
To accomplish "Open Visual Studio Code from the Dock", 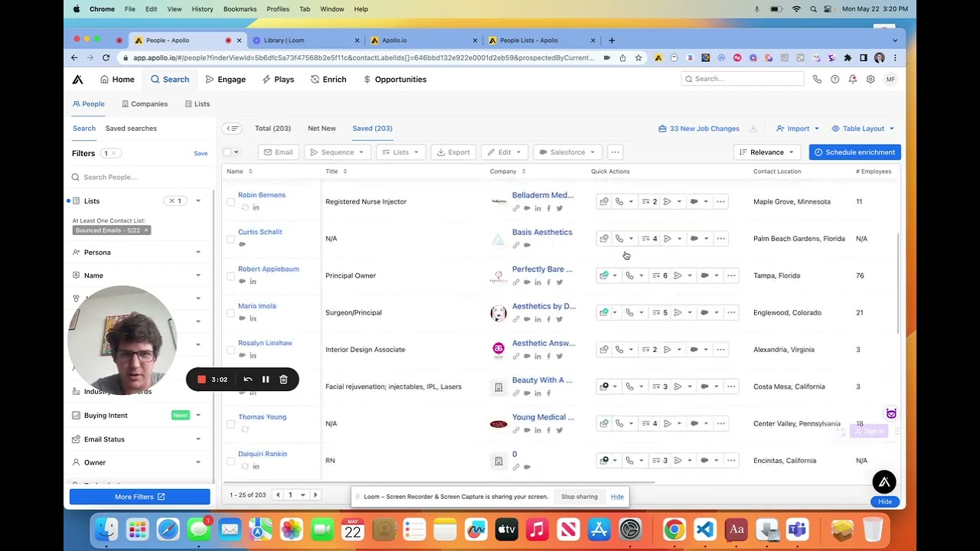I will (x=705, y=530).
